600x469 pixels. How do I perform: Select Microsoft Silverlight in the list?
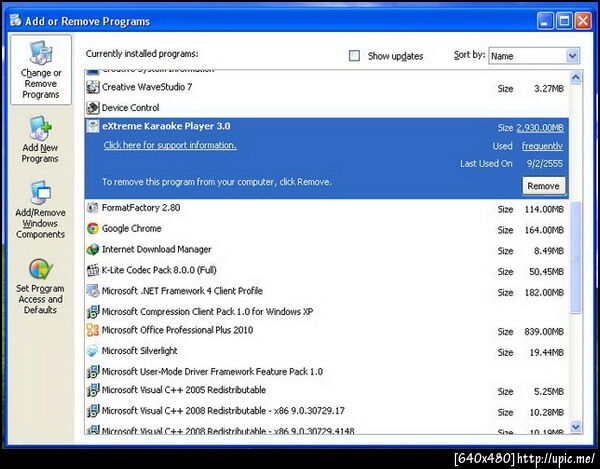pos(327,351)
